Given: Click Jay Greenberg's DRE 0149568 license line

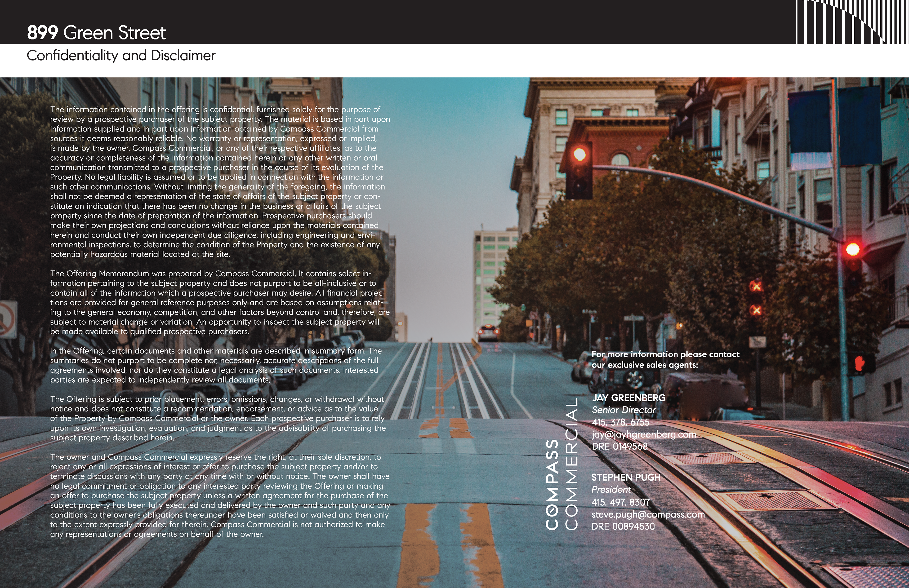Looking at the screenshot, I should [619, 446].
